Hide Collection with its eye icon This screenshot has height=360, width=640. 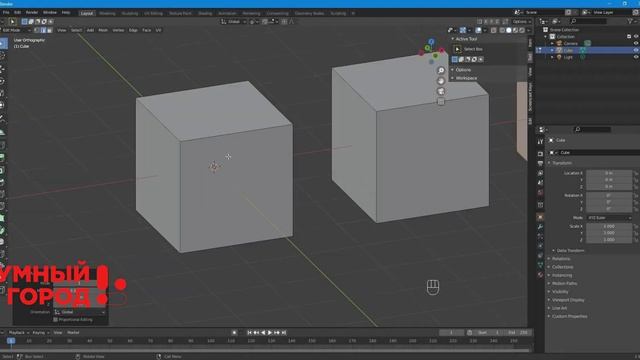click(636, 36)
